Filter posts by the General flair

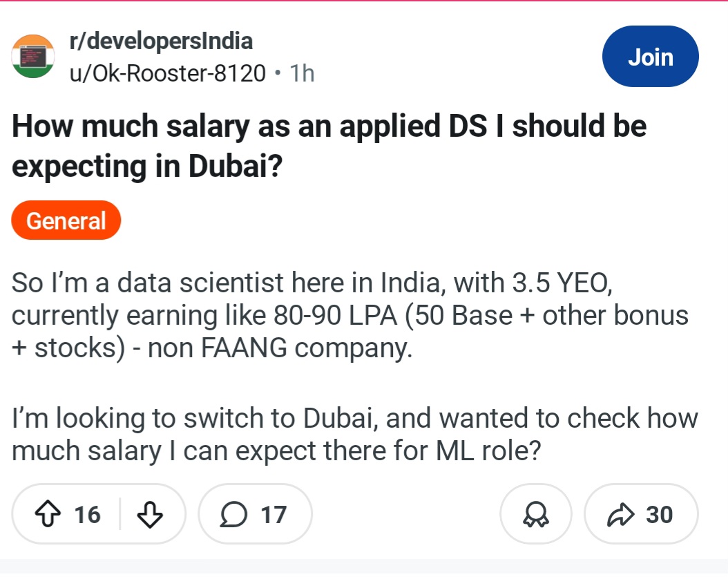click(66, 220)
